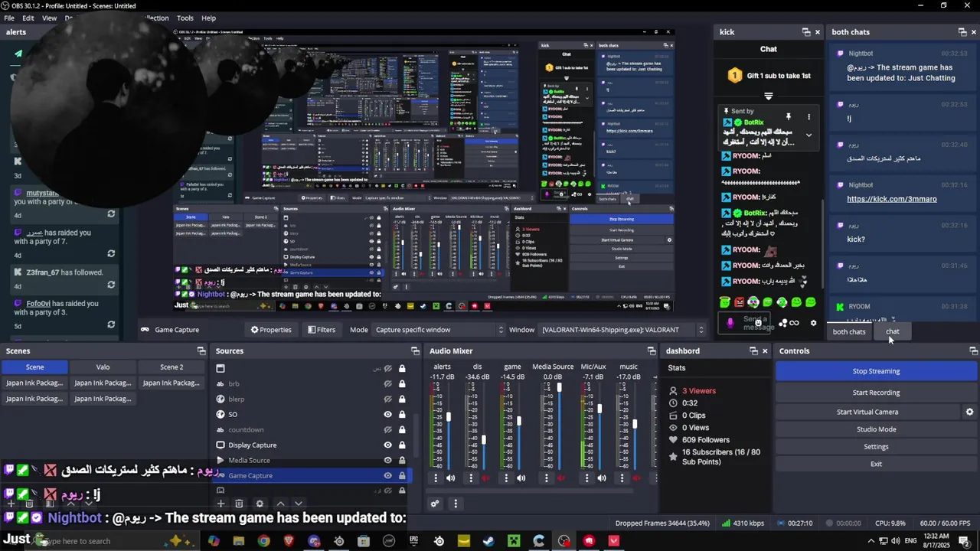Lock toggle for the SO source
Viewport: 980px width, 551px height.
pos(402,414)
